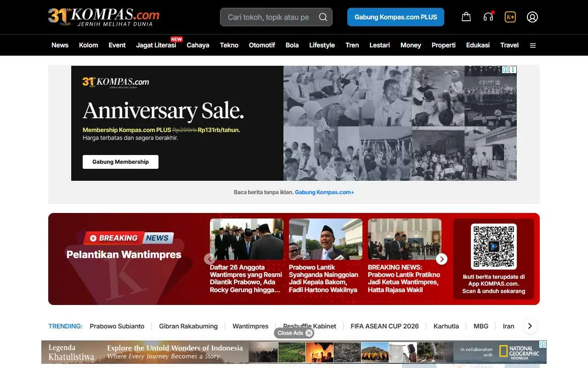Open the Money section

411,45
